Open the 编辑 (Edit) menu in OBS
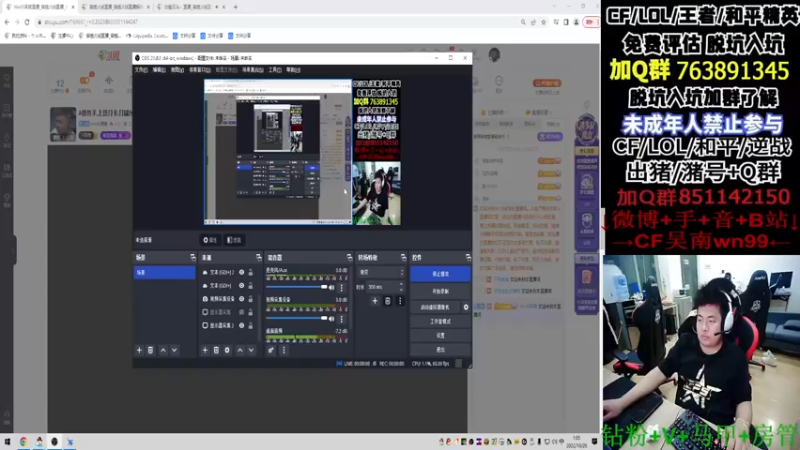Image resolution: width=800 pixels, height=450 pixels. [159, 70]
